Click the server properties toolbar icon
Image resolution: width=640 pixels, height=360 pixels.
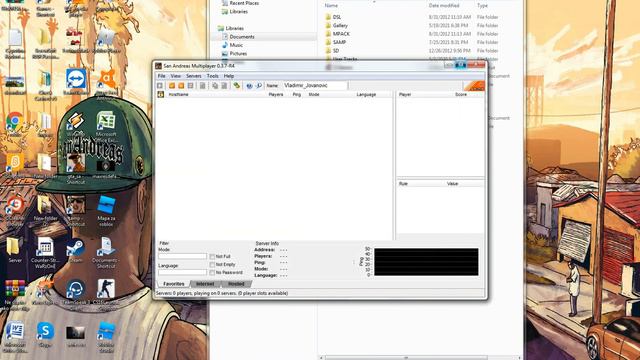pyautogui.click(x=224, y=86)
